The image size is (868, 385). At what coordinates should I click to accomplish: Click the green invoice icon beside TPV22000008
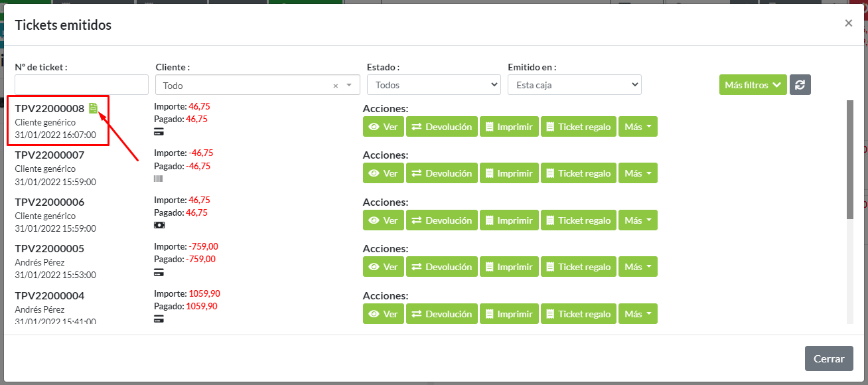[94, 108]
